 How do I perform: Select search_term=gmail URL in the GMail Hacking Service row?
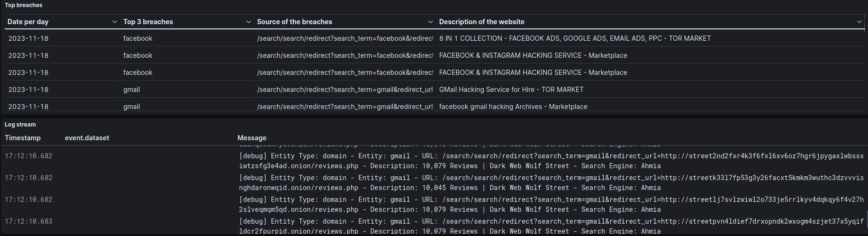point(345,90)
